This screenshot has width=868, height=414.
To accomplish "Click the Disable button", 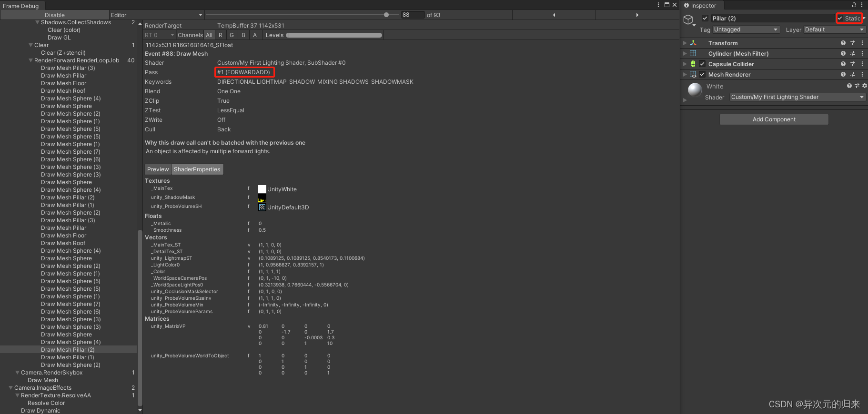I will (55, 15).
